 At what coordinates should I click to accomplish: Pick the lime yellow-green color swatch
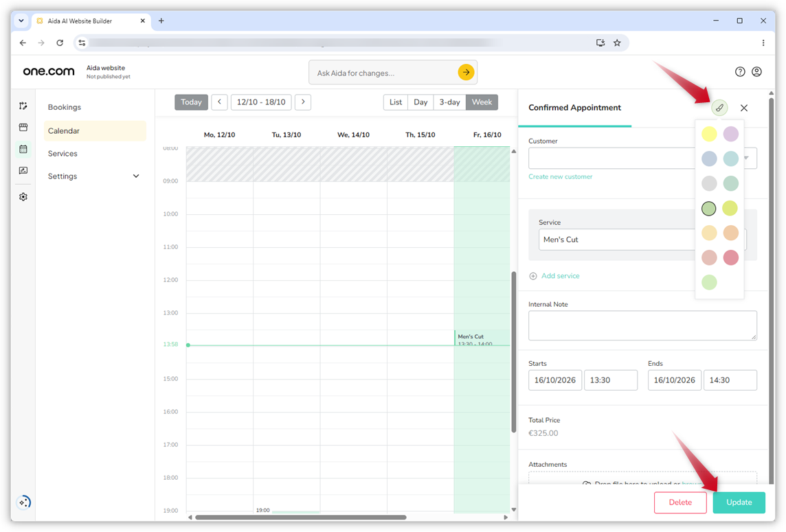click(730, 208)
